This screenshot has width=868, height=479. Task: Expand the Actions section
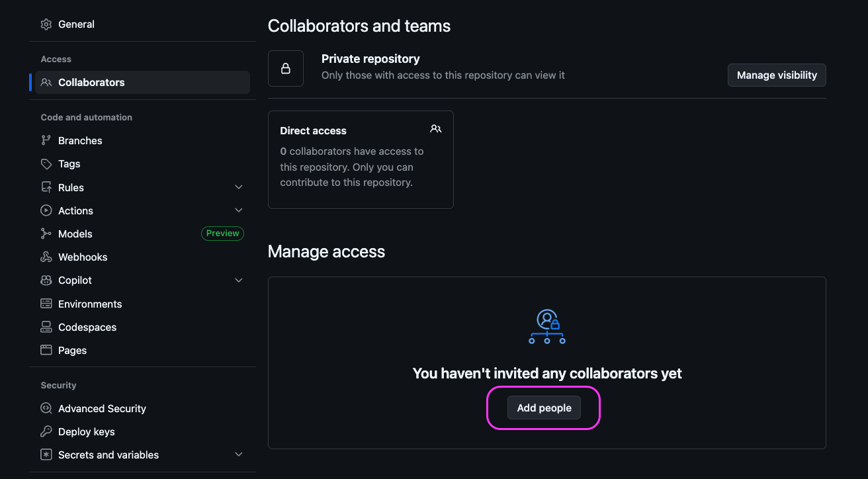(x=238, y=210)
